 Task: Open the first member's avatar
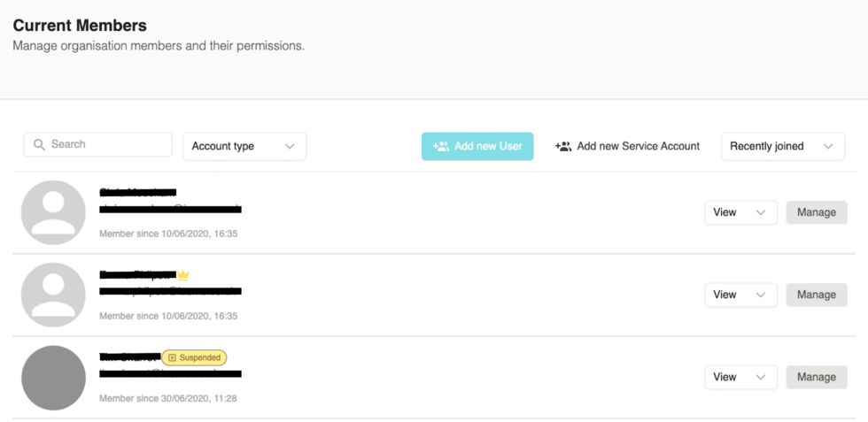coord(53,212)
